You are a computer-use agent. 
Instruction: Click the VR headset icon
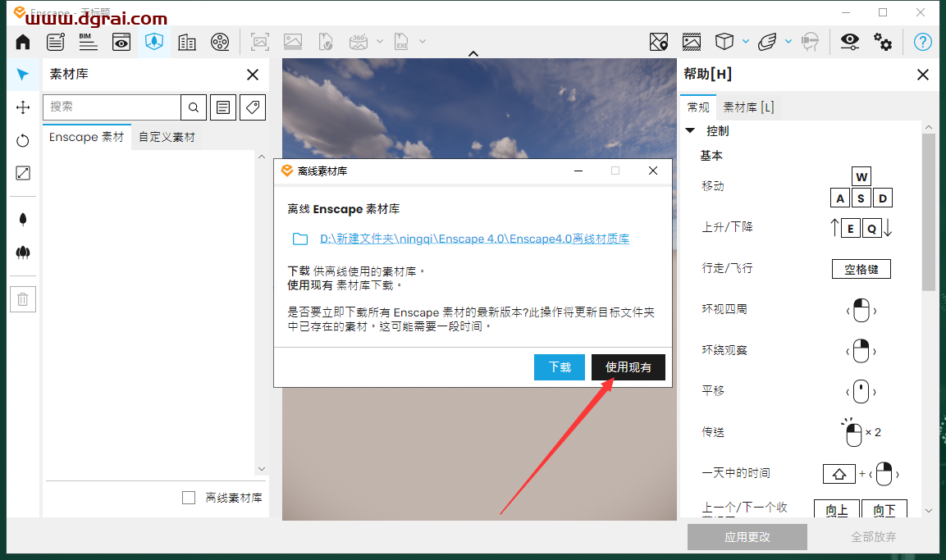[810, 42]
